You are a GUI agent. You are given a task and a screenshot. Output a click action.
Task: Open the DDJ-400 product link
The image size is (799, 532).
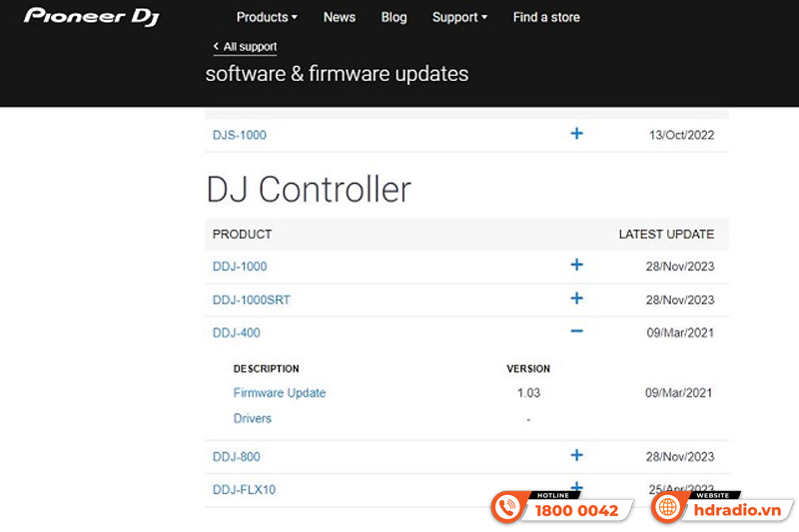[236, 333]
